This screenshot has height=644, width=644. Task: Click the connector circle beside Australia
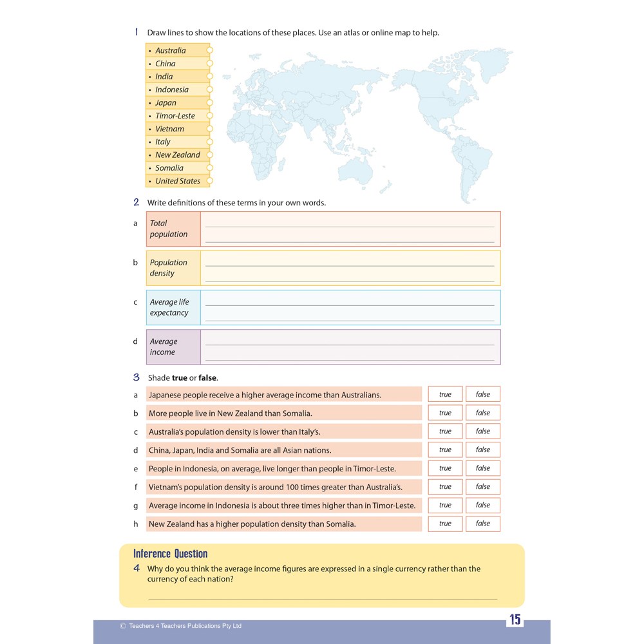click(x=209, y=50)
